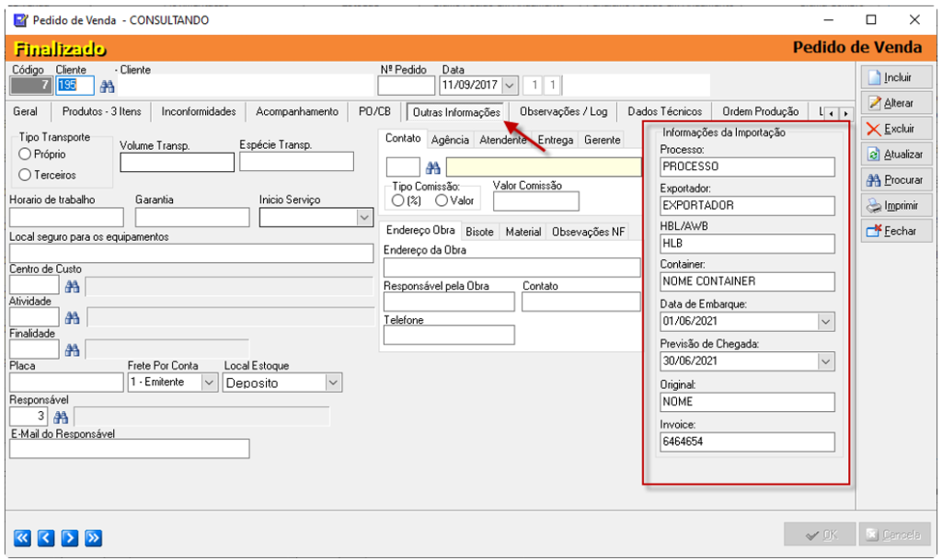
Task: Click the Endereço da Obra field
Action: 511,268
